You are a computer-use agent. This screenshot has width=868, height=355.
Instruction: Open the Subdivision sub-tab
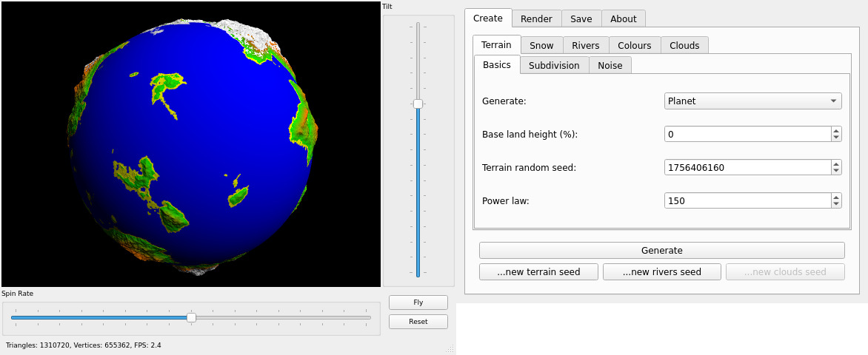(554, 65)
